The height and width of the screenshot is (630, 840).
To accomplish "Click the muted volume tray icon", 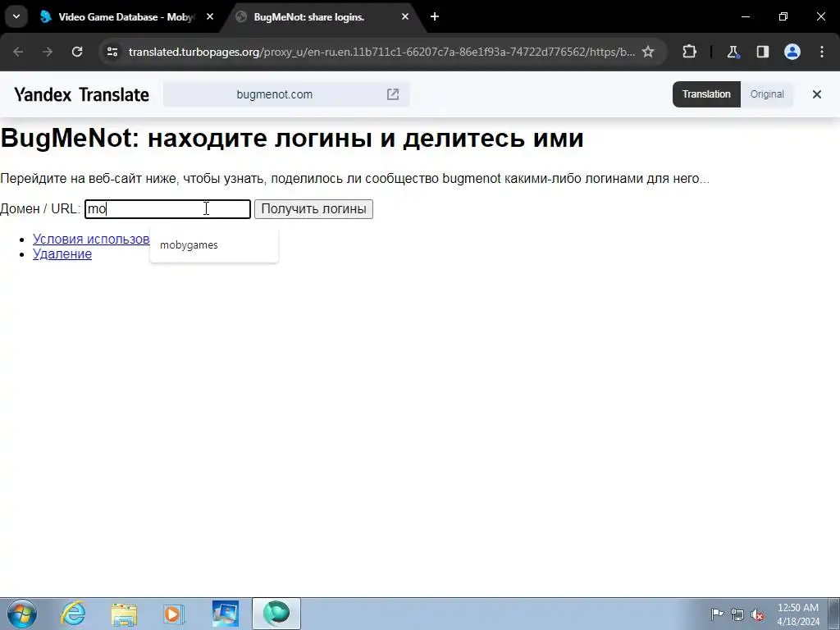I will pos(757,614).
